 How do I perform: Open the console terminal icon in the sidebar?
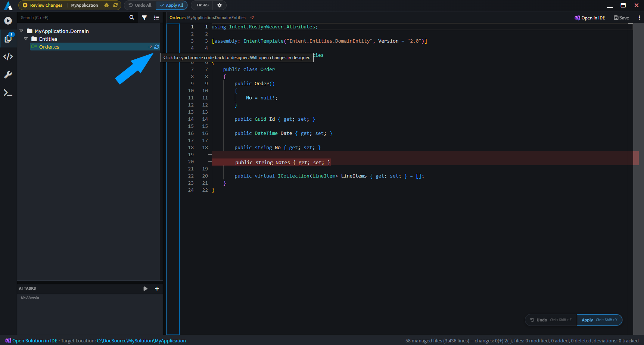[x=8, y=92]
